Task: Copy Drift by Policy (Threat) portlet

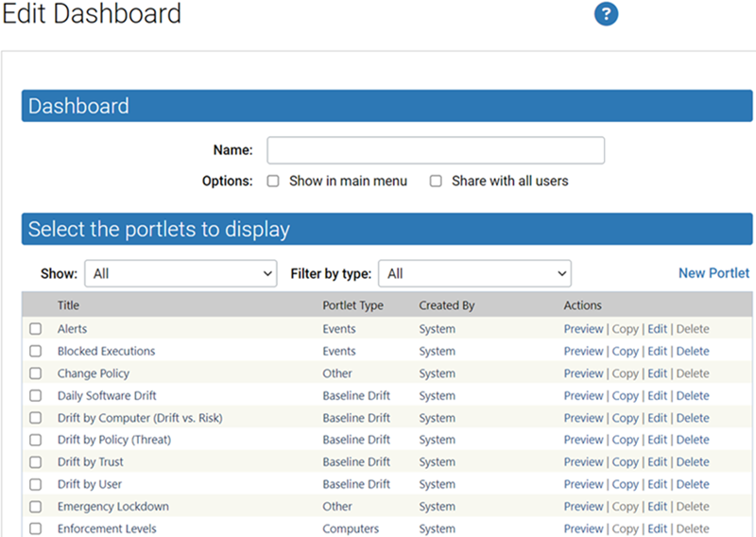Action: click(x=625, y=440)
